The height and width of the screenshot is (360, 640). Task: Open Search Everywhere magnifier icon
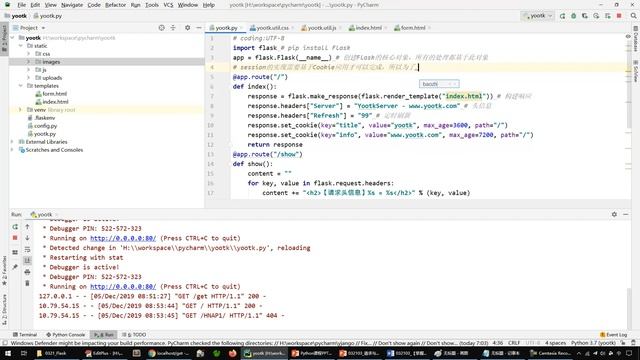click(x=633, y=16)
